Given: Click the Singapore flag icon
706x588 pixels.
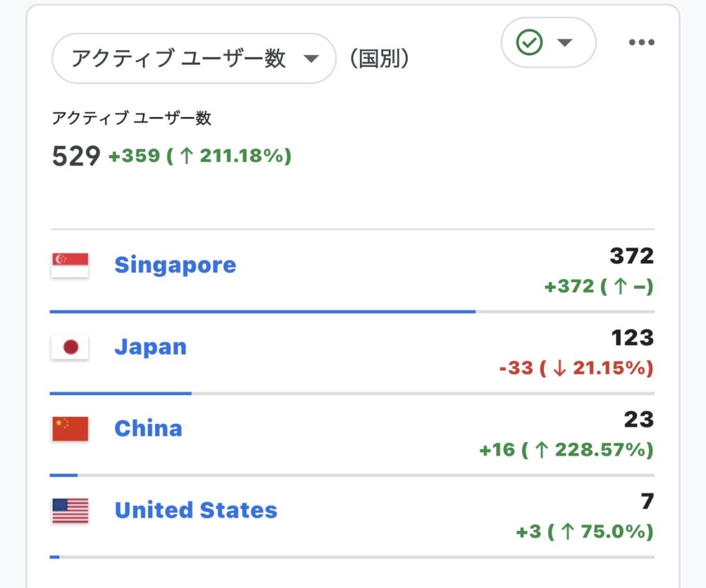Looking at the screenshot, I should point(70,265).
